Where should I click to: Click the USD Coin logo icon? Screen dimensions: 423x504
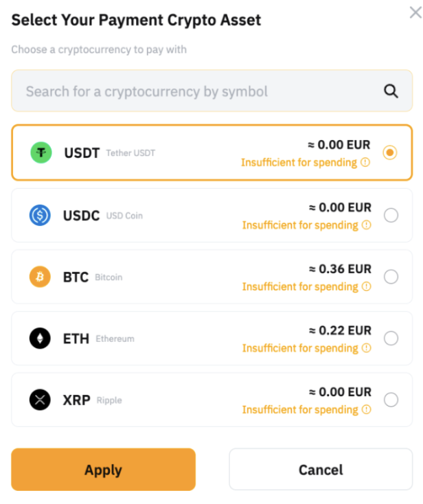tap(41, 216)
